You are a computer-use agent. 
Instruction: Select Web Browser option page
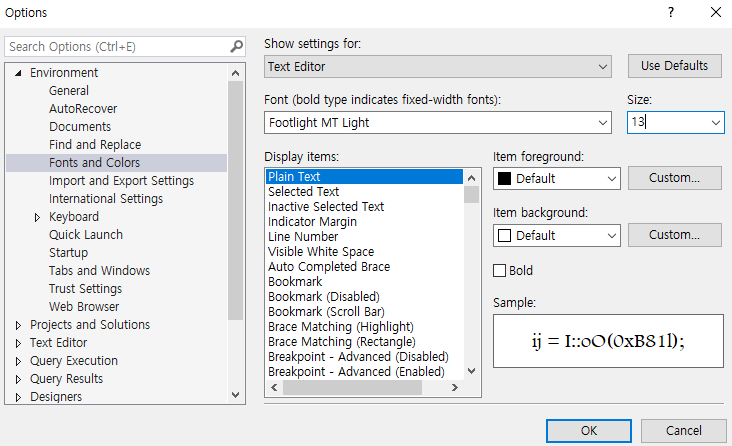(x=84, y=307)
